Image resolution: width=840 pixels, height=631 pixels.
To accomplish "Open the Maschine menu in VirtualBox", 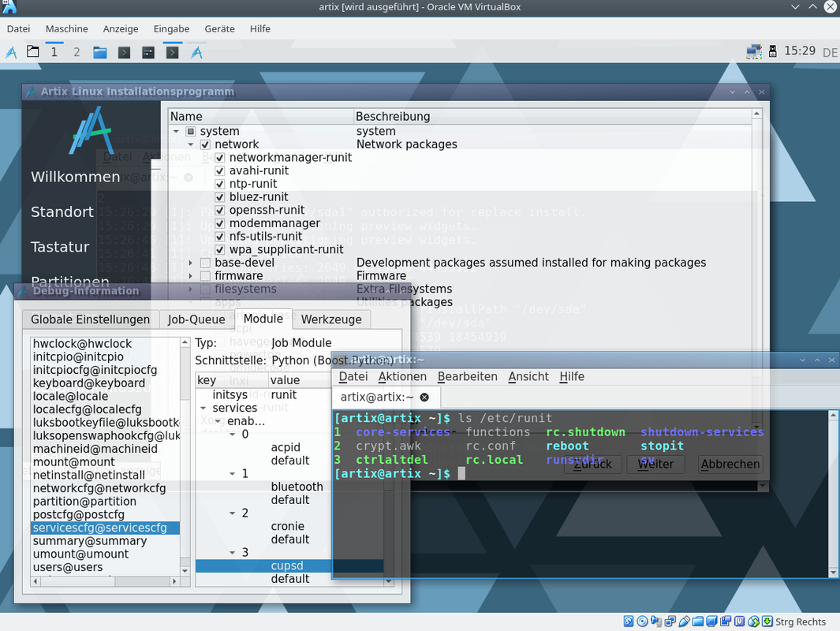I will click(x=66, y=29).
